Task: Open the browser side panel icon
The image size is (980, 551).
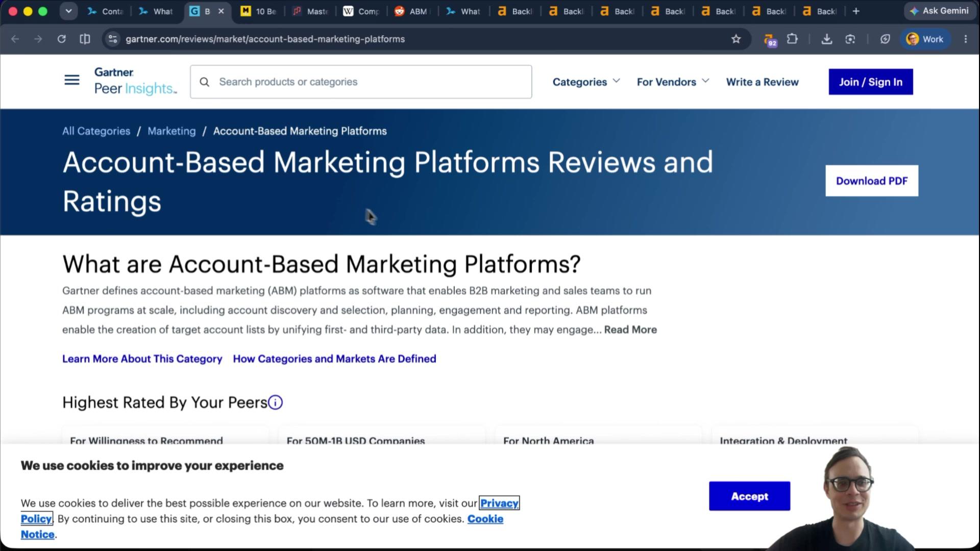Action: [x=85, y=39]
